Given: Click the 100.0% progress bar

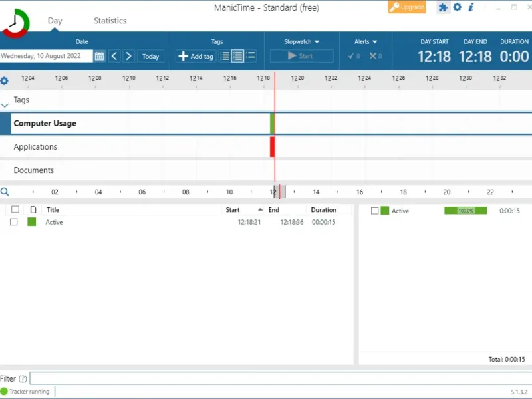Looking at the screenshot, I should pos(465,211).
